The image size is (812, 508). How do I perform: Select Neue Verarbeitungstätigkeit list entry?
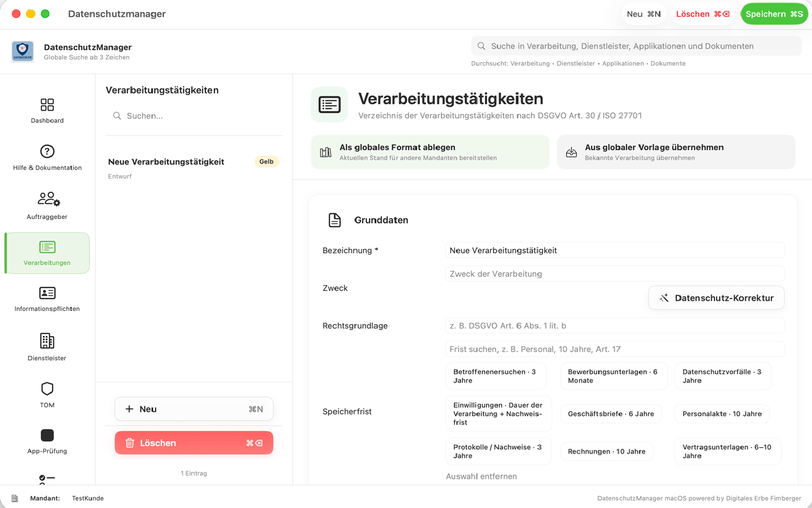(194, 168)
